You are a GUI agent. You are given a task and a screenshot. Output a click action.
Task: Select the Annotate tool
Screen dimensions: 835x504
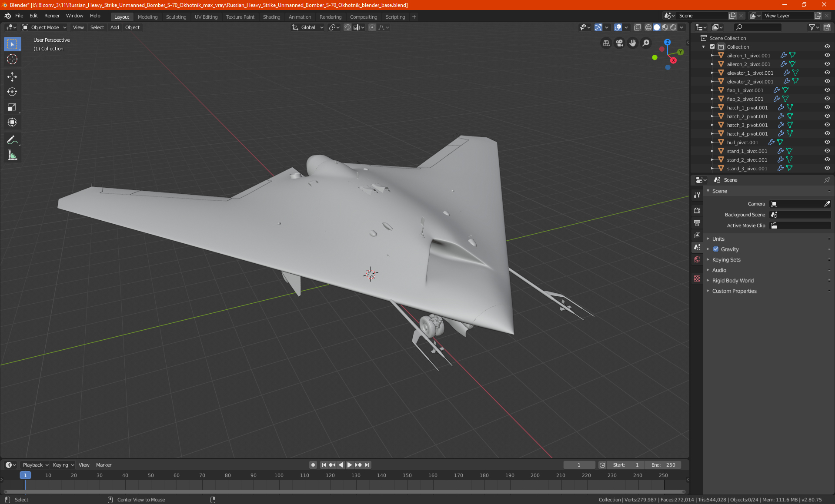pyautogui.click(x=12, y=140)
